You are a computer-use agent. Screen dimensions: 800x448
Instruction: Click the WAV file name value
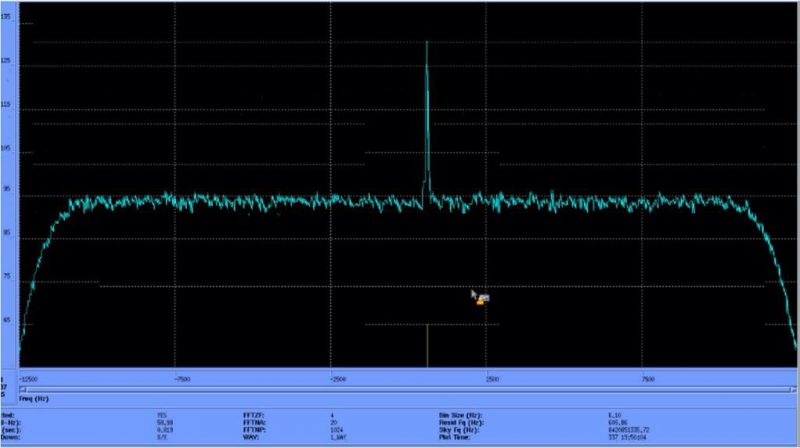[x=337, y=439]
